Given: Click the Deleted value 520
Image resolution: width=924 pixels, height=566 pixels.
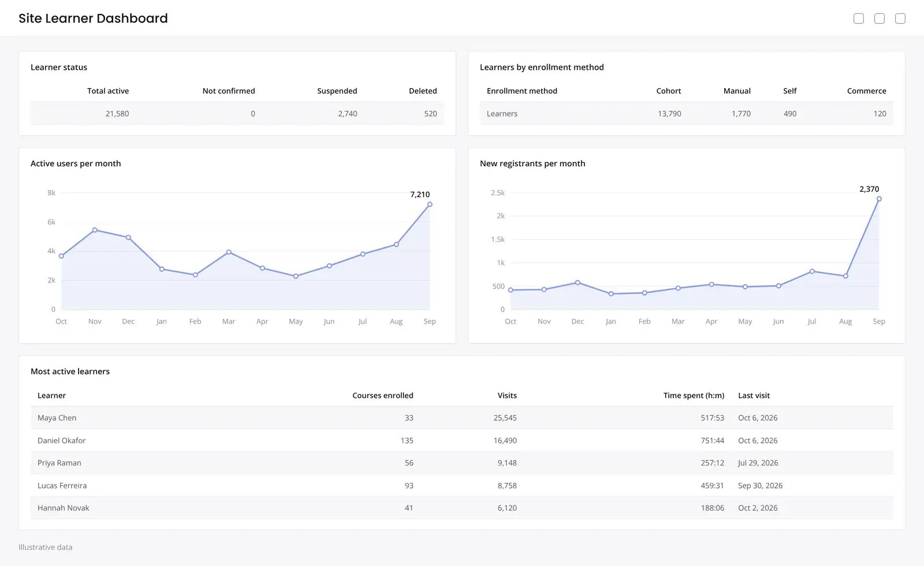Looking at the screenshot, I should [x=431, y=114].
